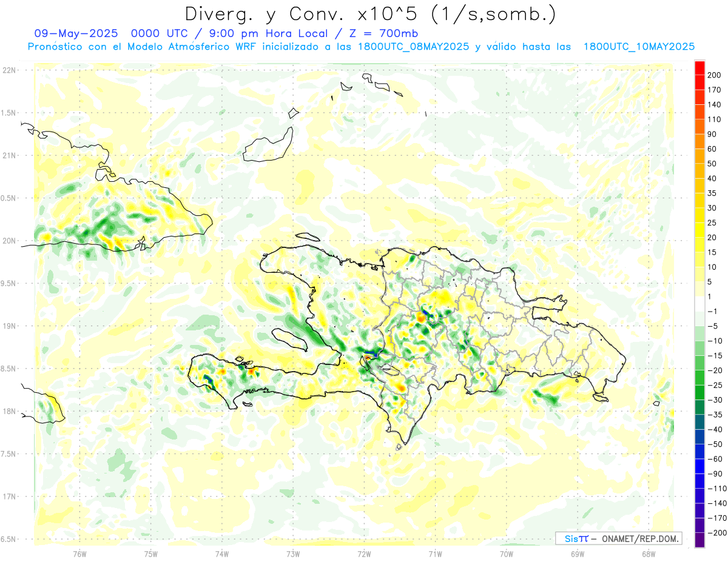Click the "7.5N" latitude label
Screen dimensions: 728x562
8,453
